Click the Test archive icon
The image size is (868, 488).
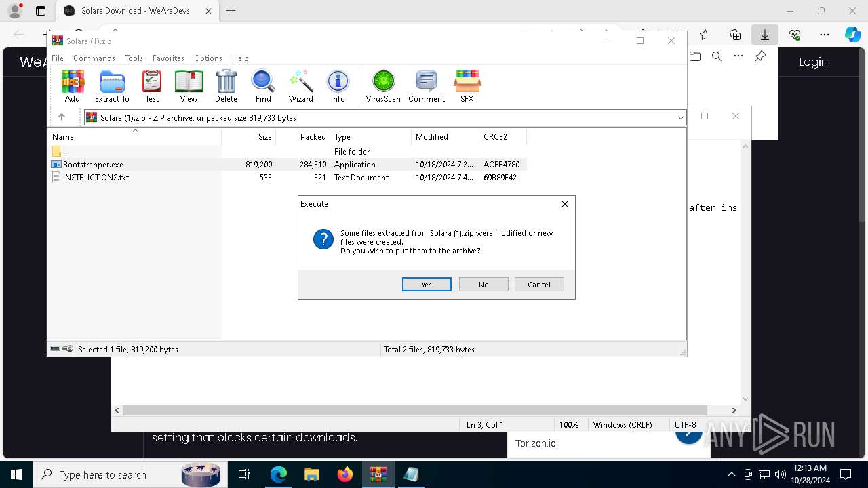point(152,86)
